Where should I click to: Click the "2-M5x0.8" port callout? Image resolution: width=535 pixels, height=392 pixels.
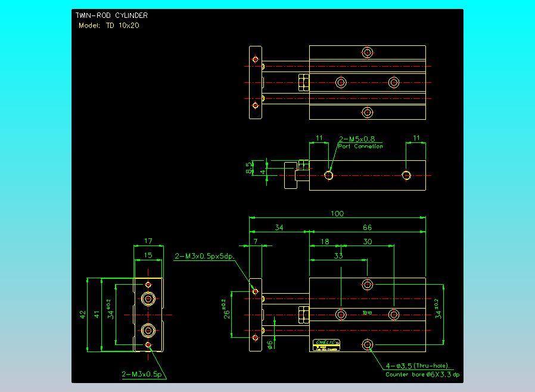(x=356, y=139)
